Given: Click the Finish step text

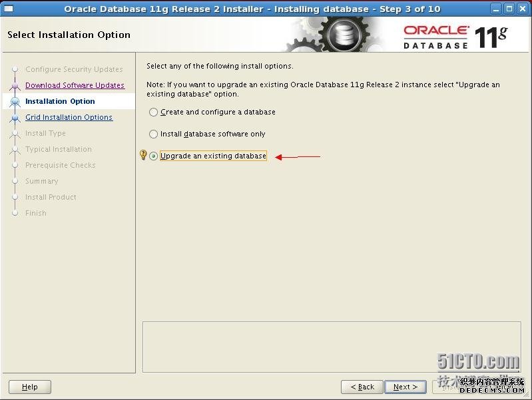Looking at the screenshot, I should [36, 213].
